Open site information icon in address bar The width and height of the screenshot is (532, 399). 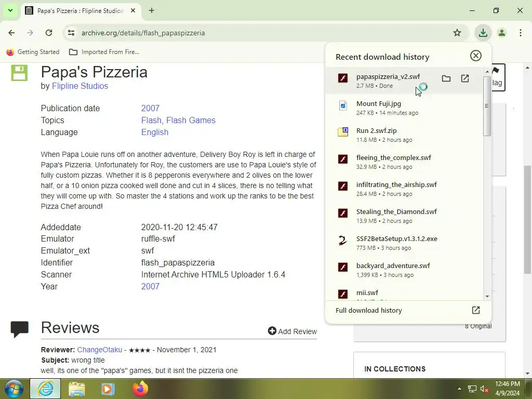(x=71, y=33)
